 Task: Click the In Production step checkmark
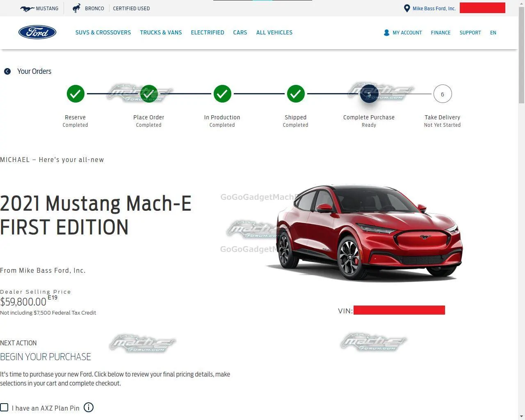222,94
